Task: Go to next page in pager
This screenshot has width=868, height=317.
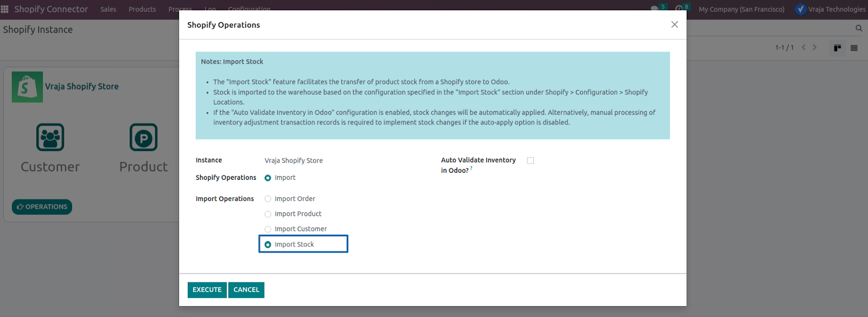Action: pos(814,47)
